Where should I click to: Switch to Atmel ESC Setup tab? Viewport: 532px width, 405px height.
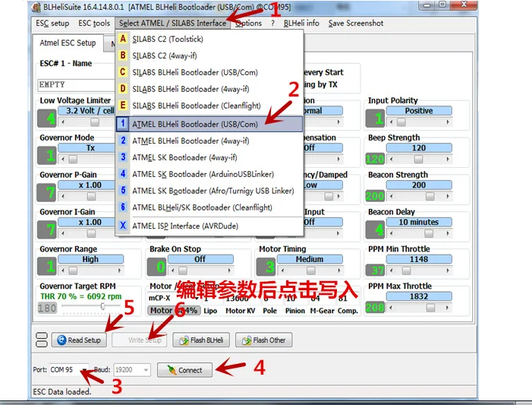pyautogui.click(x=68, y=43)
